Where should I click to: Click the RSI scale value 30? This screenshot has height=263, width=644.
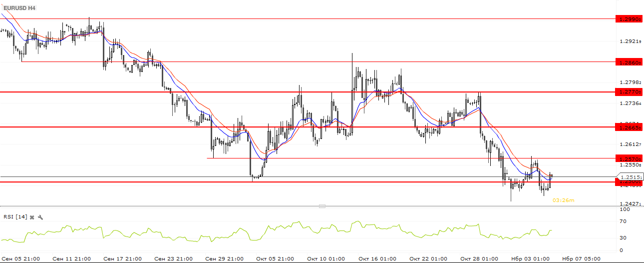point(623,237)
